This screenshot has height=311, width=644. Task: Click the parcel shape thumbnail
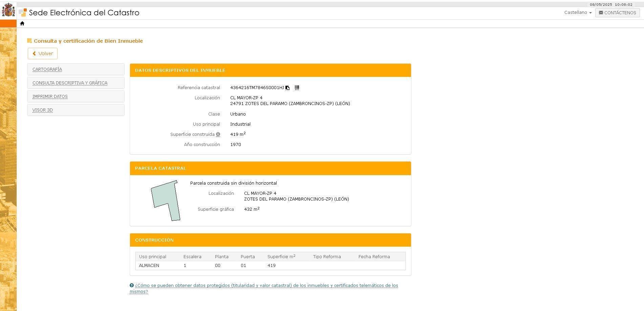tap(166, 201)
